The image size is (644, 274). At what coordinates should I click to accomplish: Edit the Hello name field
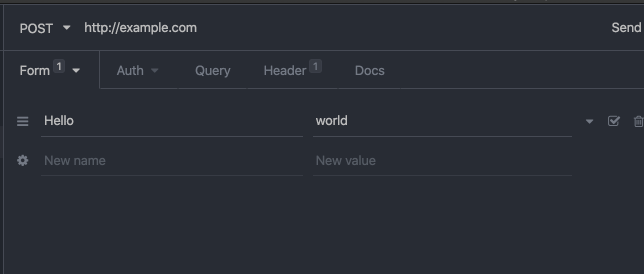pos(172,121)
